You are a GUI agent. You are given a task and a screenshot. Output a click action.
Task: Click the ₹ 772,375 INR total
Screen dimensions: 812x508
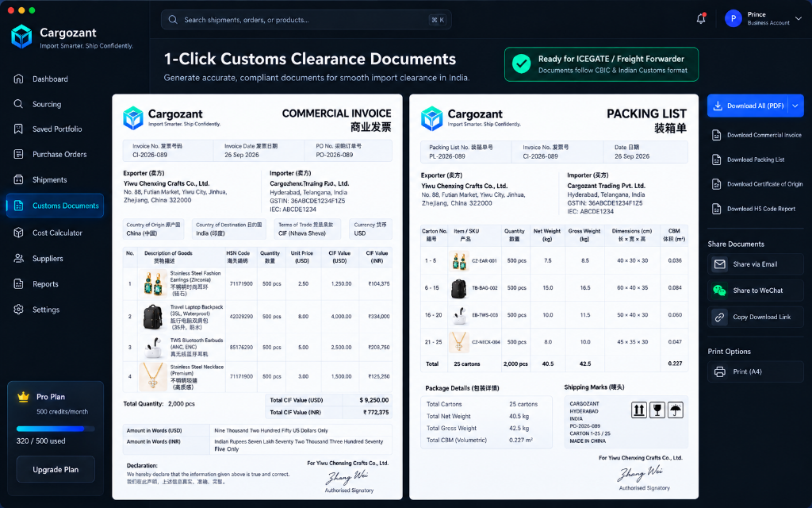(376, 413)
